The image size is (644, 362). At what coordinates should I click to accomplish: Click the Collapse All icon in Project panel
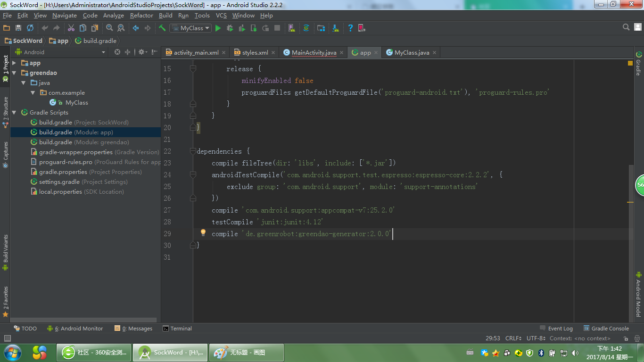pos(127,52)
